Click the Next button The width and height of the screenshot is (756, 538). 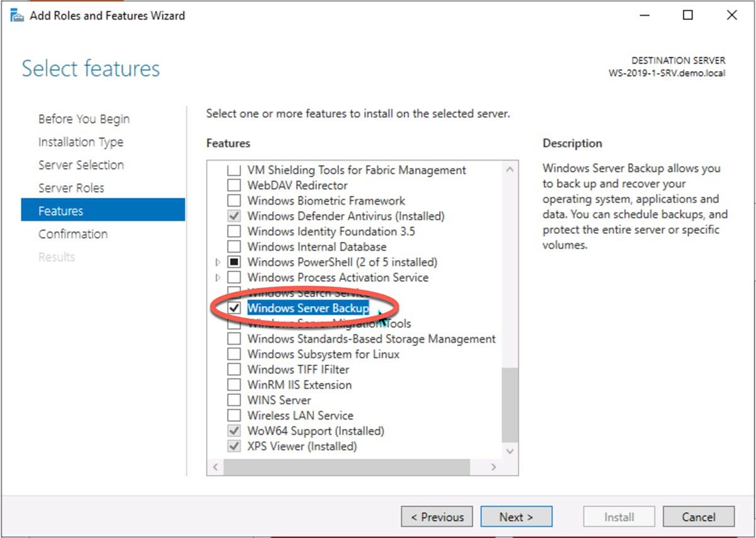pyautogui.click(x=517, y=517)
